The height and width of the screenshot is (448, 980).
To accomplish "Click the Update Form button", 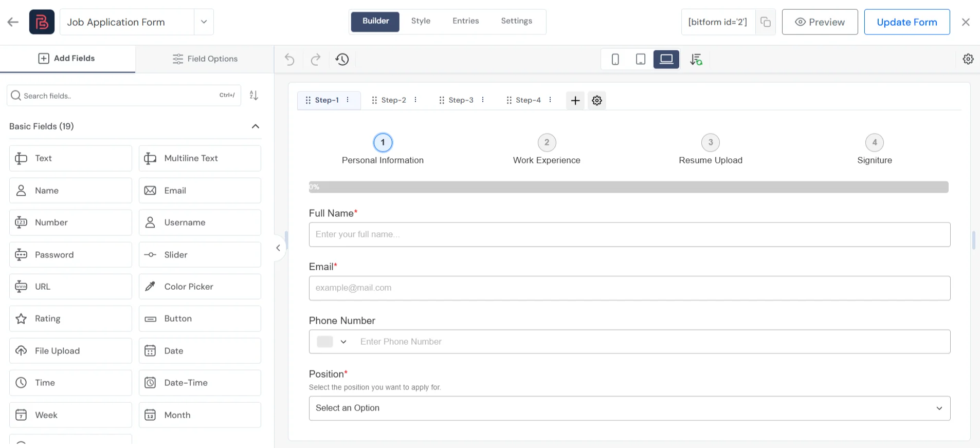I will pyautogui.click(x=907, y=22).
